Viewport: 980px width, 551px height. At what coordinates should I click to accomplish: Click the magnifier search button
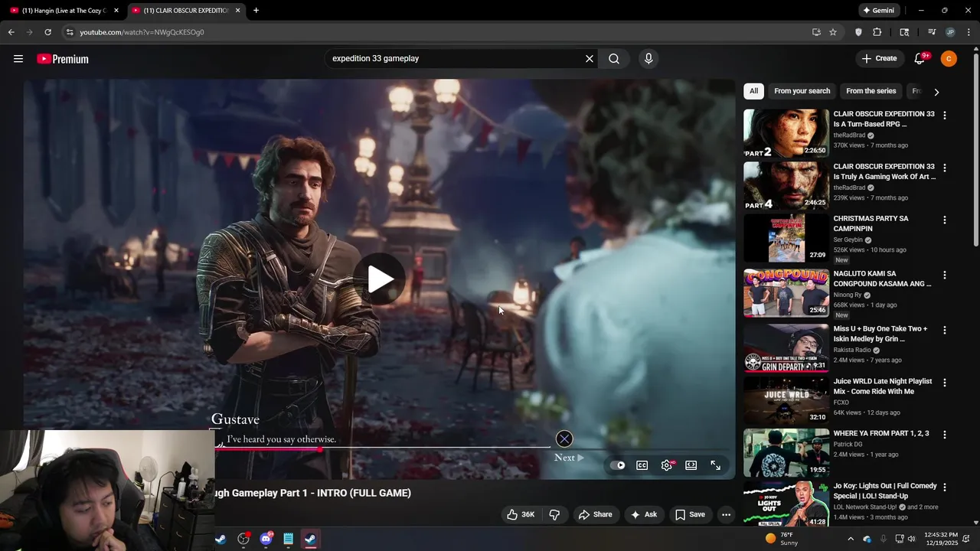tap(614, 59)
